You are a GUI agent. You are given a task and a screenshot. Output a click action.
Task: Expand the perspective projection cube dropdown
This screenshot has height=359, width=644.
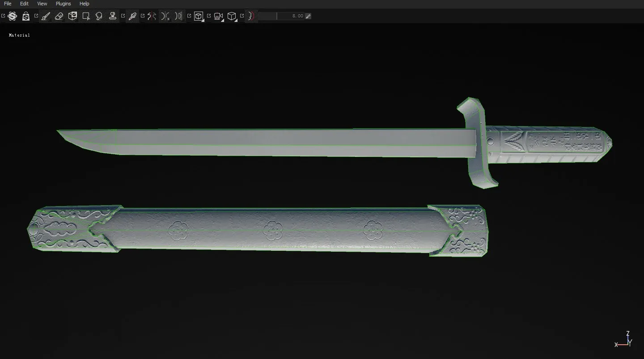click(232, 16)
